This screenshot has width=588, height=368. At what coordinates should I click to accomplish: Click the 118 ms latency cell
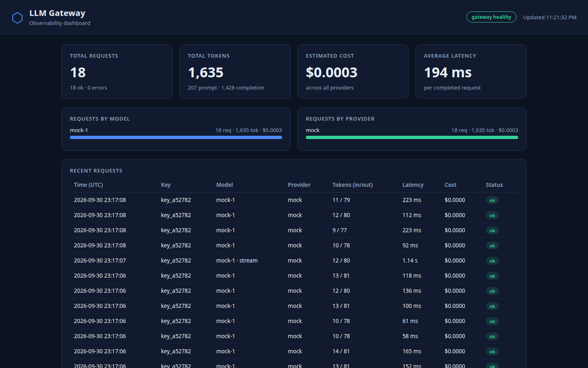(x=412, y=276)
